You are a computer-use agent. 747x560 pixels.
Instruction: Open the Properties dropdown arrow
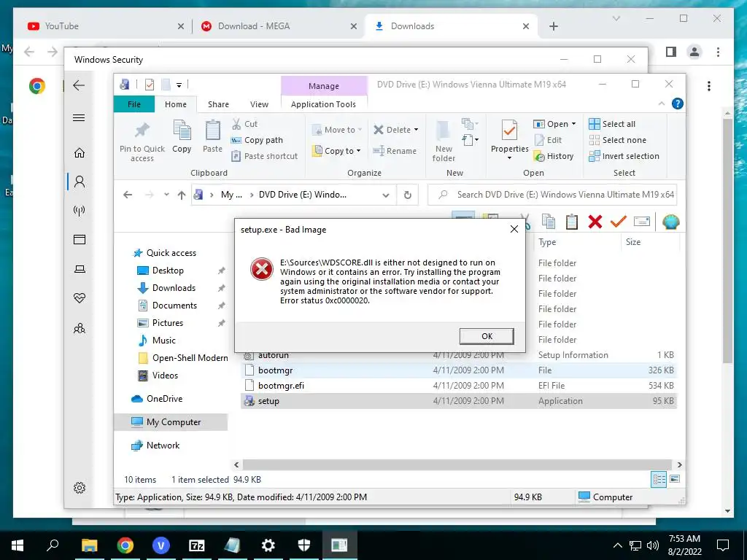pyautogui.click(x=509, y=157)
